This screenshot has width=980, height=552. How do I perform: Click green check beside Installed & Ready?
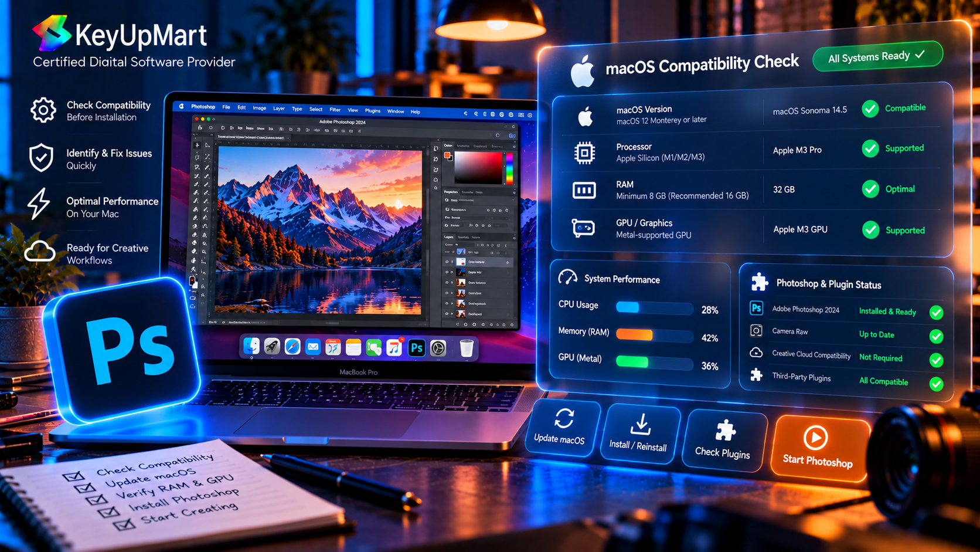[x=936, y=313]
